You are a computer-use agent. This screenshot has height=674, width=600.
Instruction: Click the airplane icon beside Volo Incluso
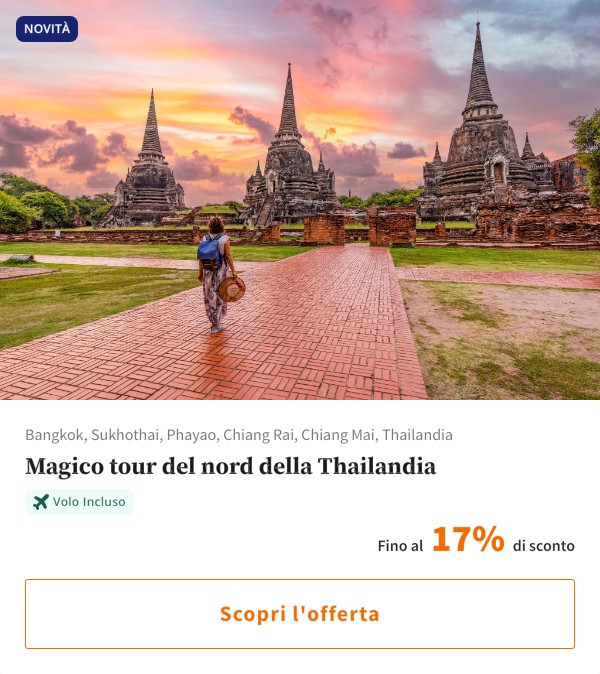pos(40,502)
